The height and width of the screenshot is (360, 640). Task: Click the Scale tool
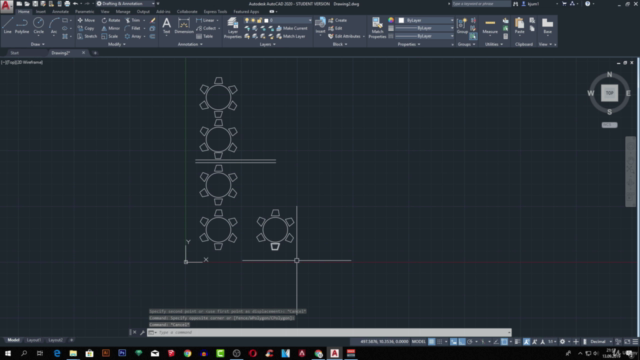[110, 36]
